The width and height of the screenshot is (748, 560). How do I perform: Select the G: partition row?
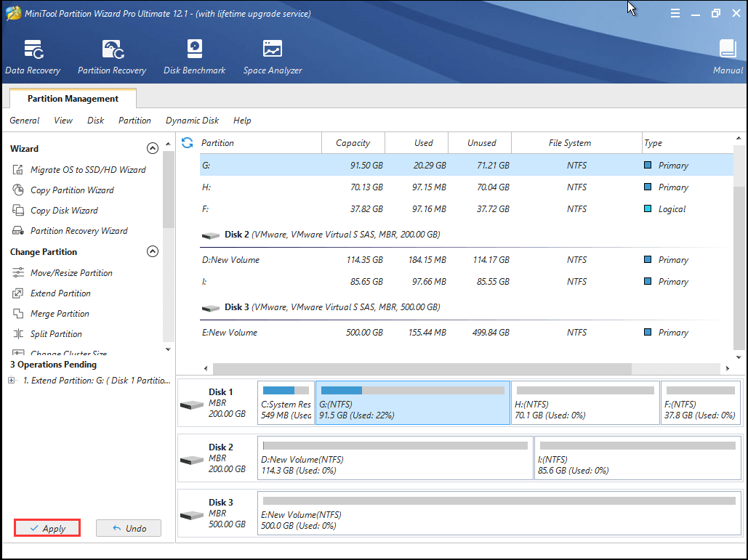466,166
